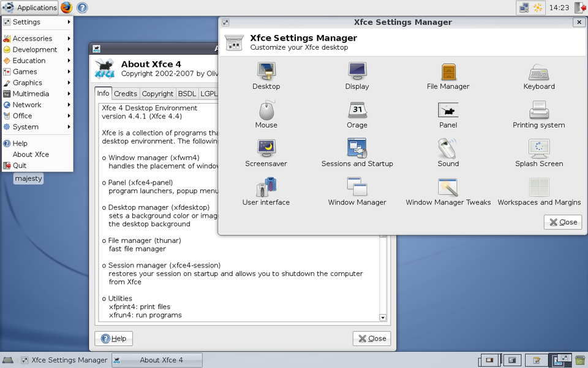Open the Settings Manager title bar menu icon
The image size is (588, 368).
225,23
